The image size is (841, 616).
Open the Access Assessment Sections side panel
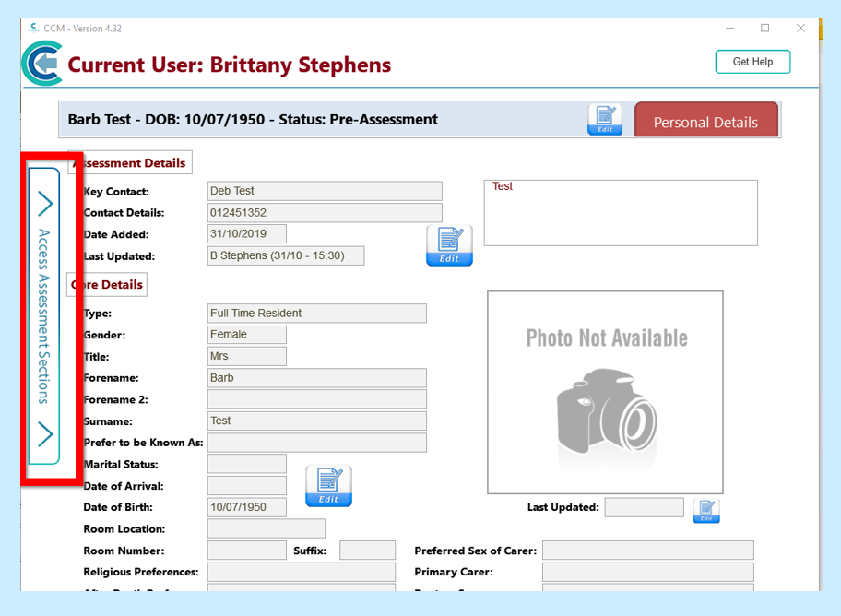coord(43,316)
